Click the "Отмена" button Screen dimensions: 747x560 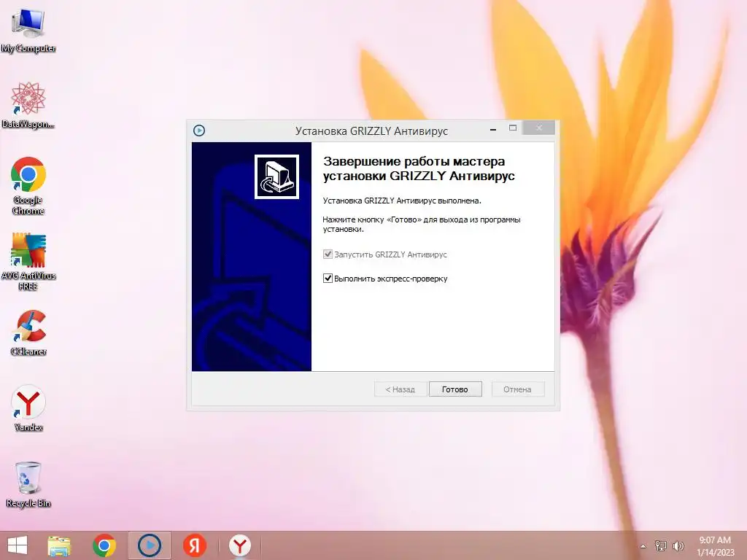click(x=517, y=389)
